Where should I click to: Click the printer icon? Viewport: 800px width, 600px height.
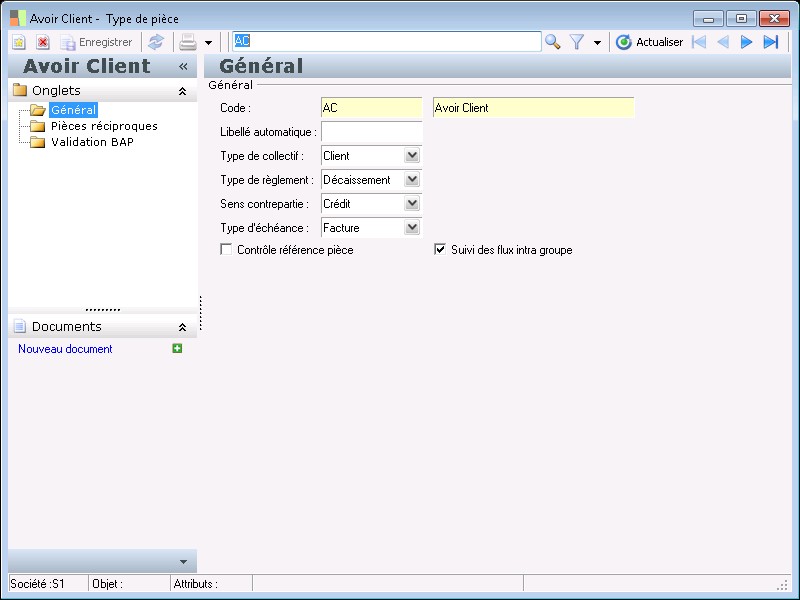pyautogui.click(x=188, y=42)
